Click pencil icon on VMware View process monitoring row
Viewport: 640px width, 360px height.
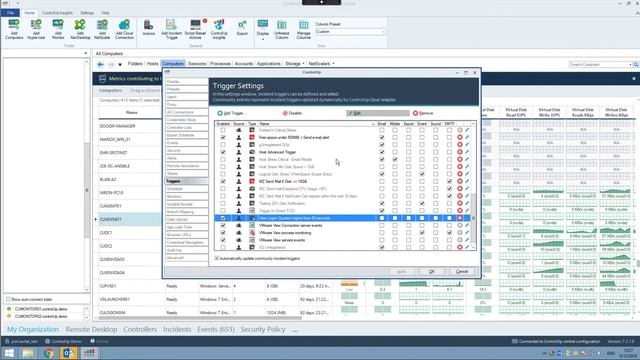click(467, 233)
